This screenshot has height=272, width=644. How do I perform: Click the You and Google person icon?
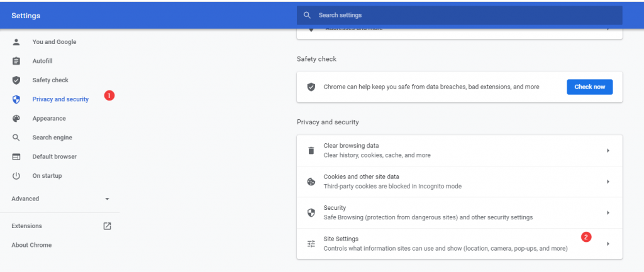click(x=16, y=42)
